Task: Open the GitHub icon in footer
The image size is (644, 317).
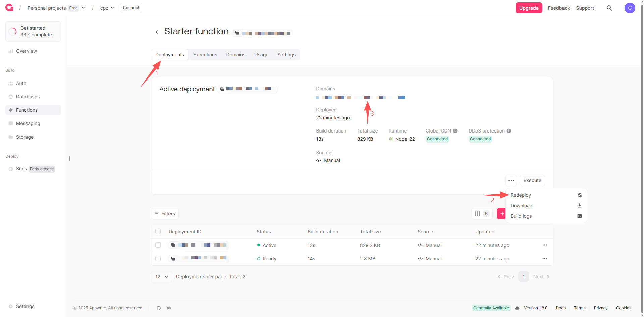Action: 159,308
